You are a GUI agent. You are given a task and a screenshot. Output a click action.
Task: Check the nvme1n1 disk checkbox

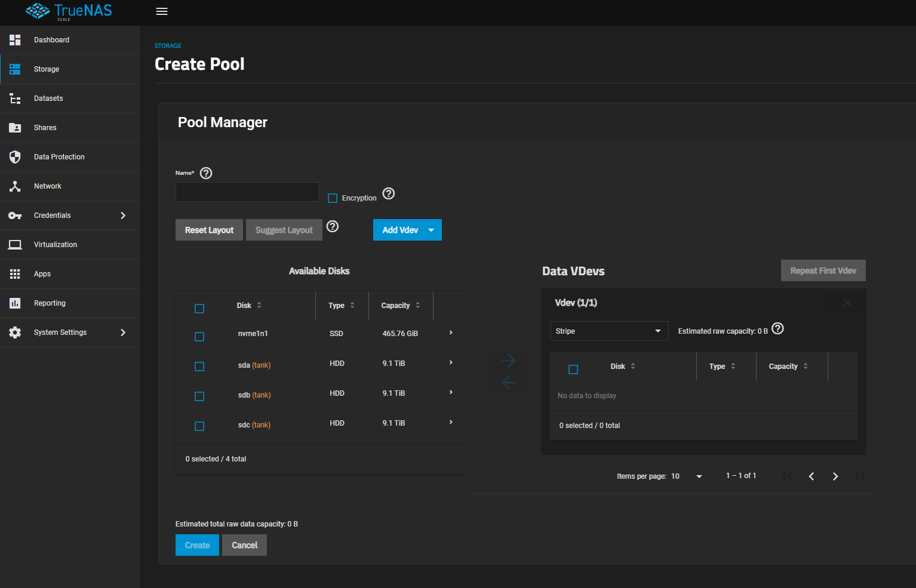click(199, 337)
